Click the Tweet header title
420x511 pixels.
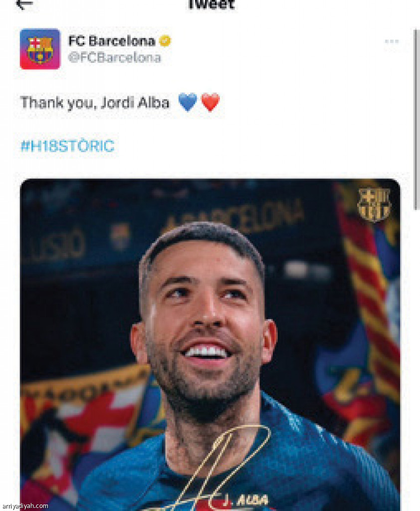pos(211,4)
